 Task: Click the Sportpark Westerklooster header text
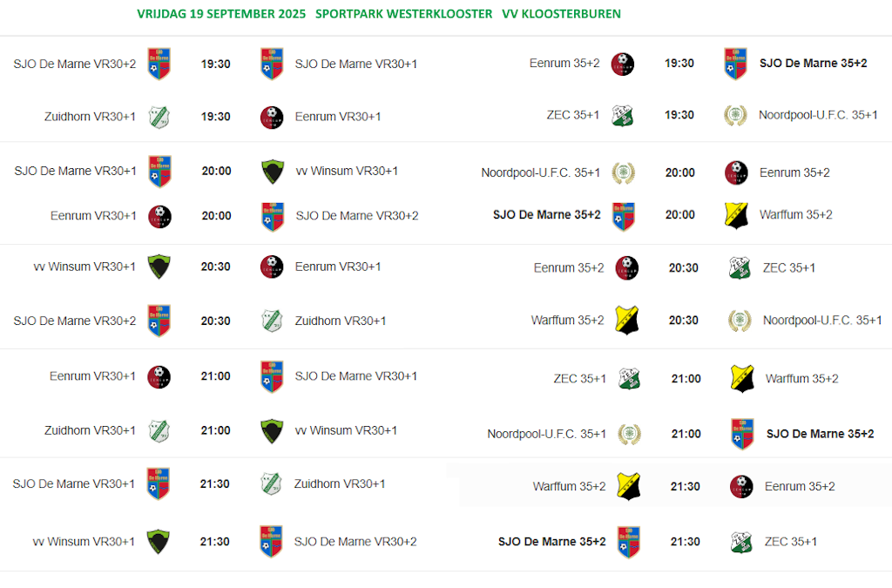point(404,14)
